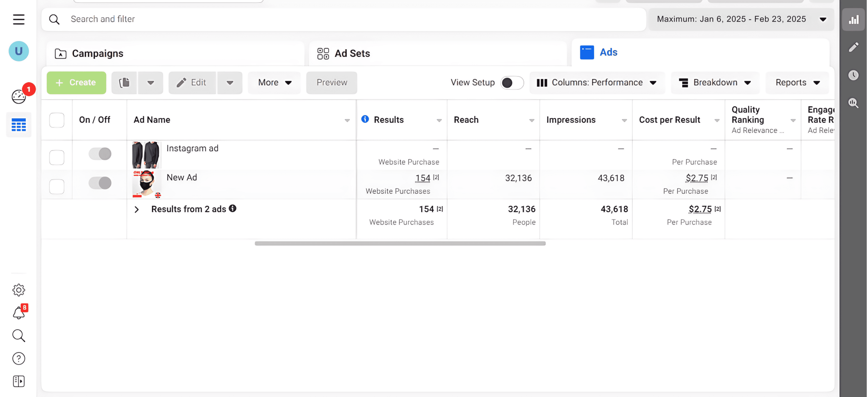Open the settings gear in sidebar
This screenshot has height=397, width=868.
pyautogui.click(x=19, y=290)
